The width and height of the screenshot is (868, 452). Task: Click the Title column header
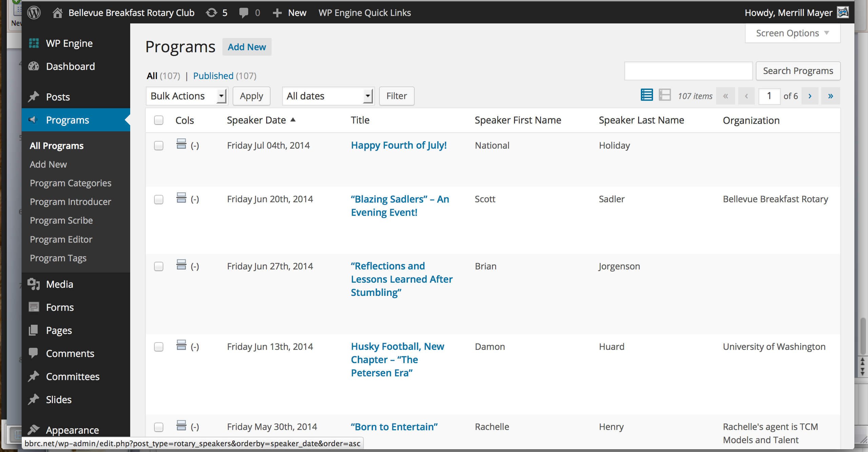(x=360, y=120)
